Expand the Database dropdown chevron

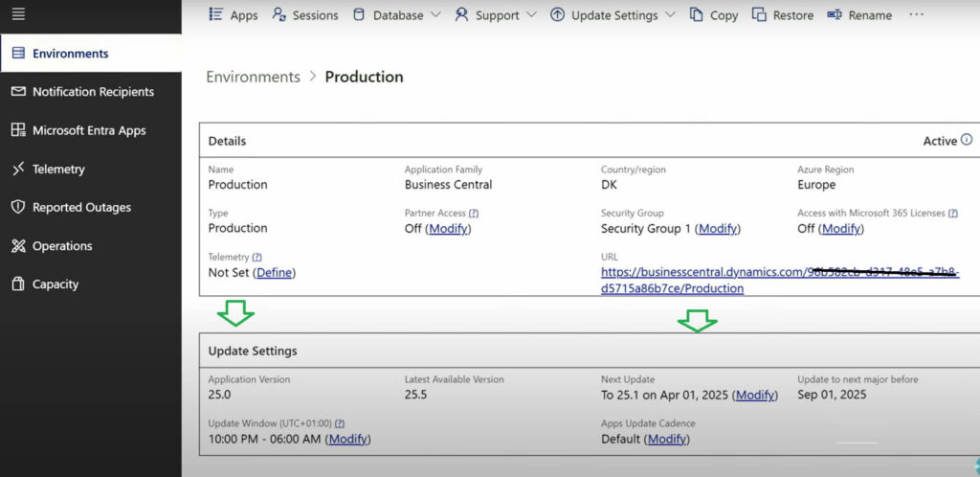coord(436,15)
